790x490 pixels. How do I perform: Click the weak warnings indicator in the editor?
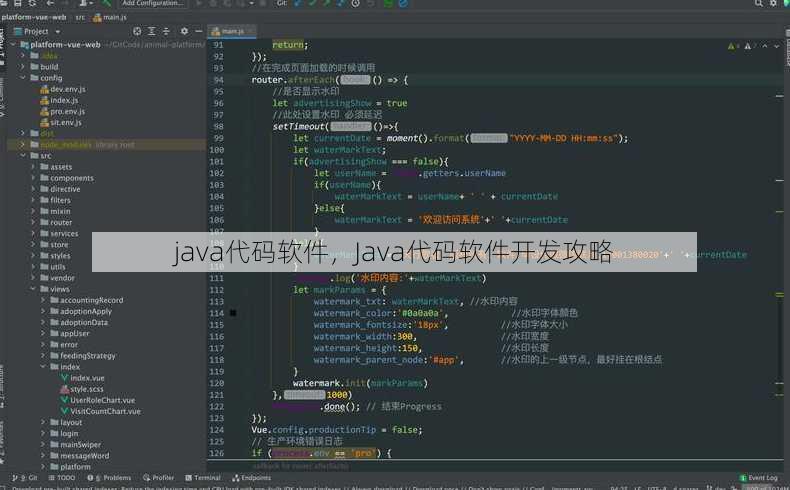[x=749, y=46]
